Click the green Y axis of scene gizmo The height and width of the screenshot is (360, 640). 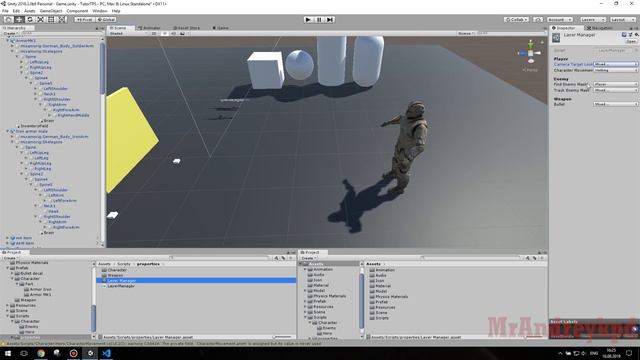(x=530, y=44)
